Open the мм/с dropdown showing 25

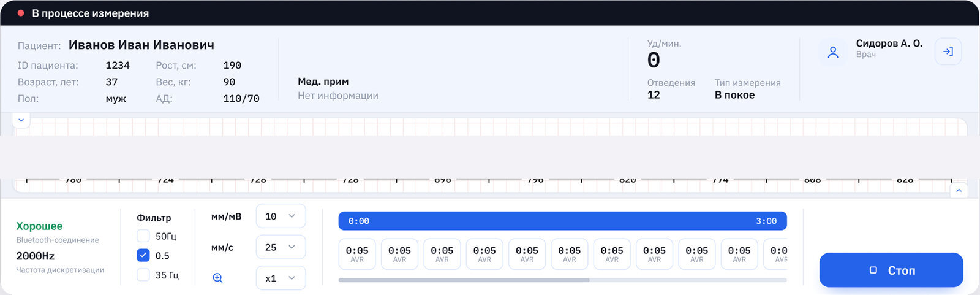pos(281,247)
